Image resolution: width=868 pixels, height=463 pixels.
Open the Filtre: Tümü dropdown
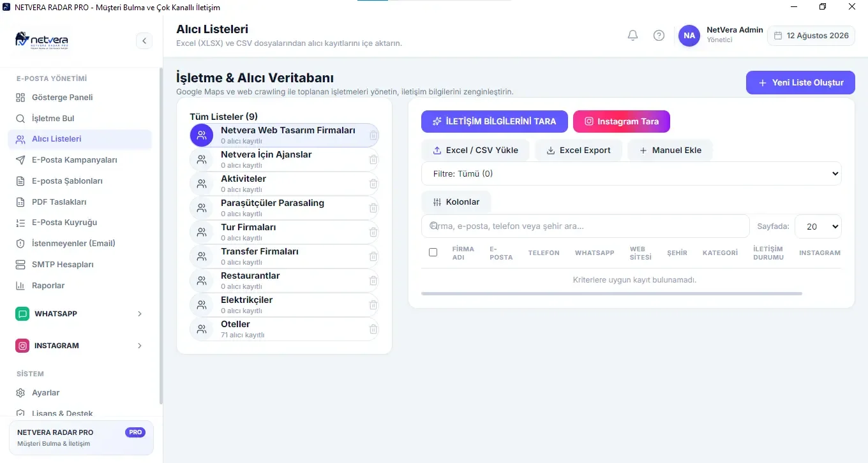tap(631, 173)
